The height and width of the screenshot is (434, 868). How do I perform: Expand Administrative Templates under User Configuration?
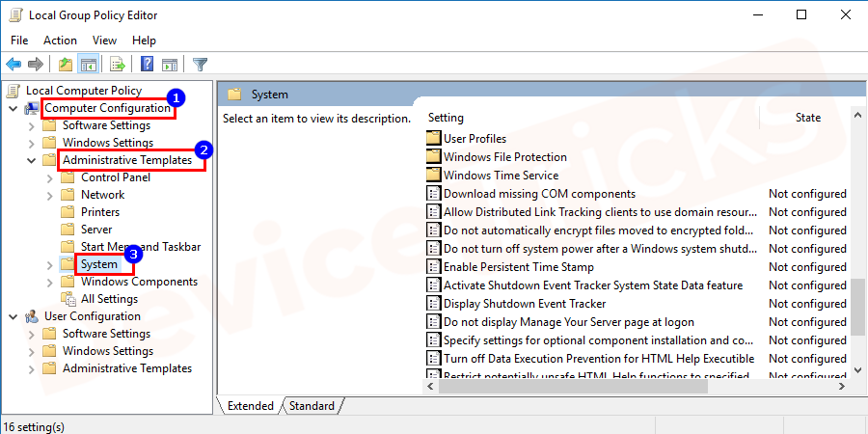click(x=32, y=368)
